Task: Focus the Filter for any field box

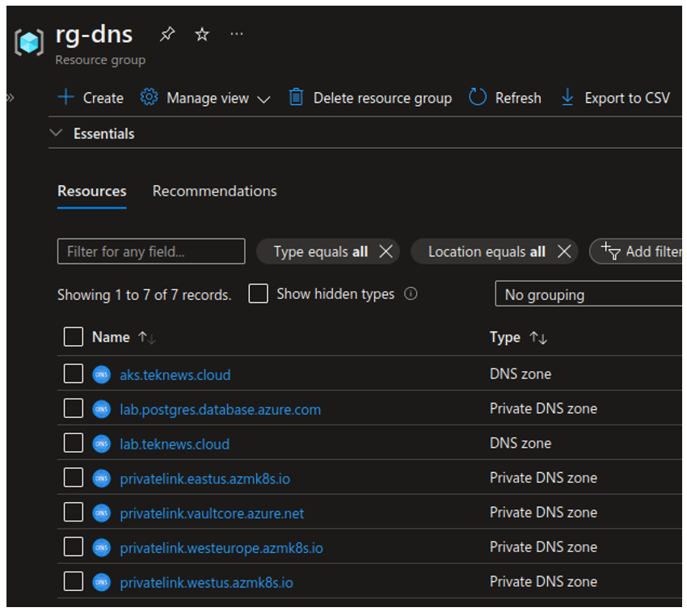Action: click(x=151, y=251)
